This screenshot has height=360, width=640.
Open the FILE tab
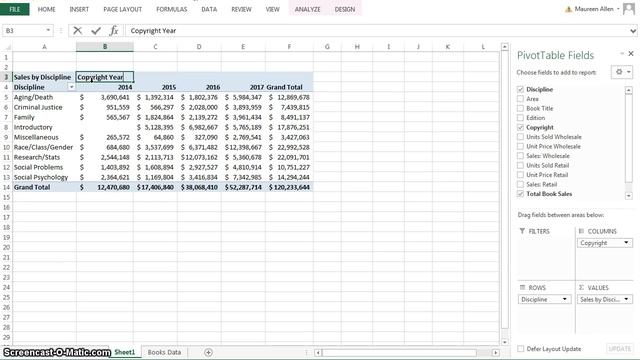click(x=15, y=9)
